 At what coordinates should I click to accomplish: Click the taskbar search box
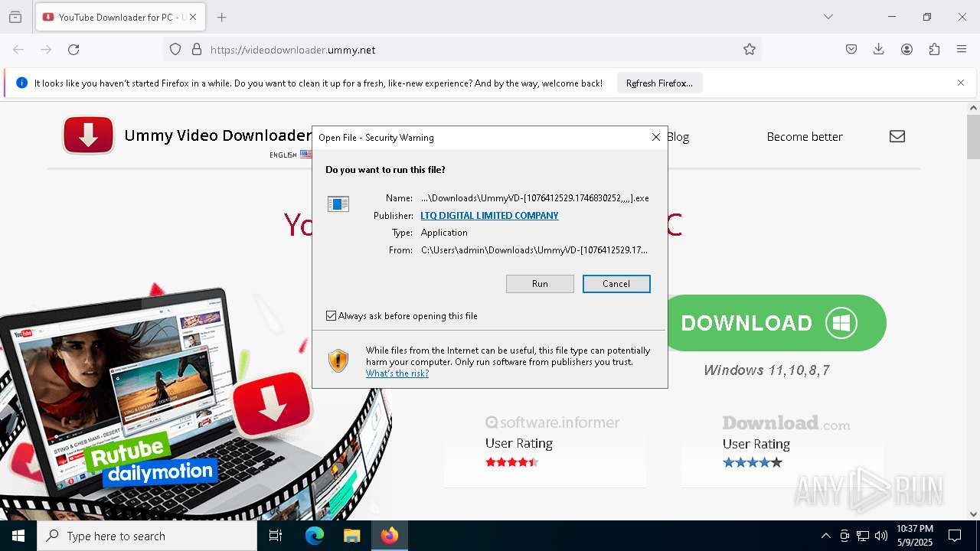click(147, 536)
